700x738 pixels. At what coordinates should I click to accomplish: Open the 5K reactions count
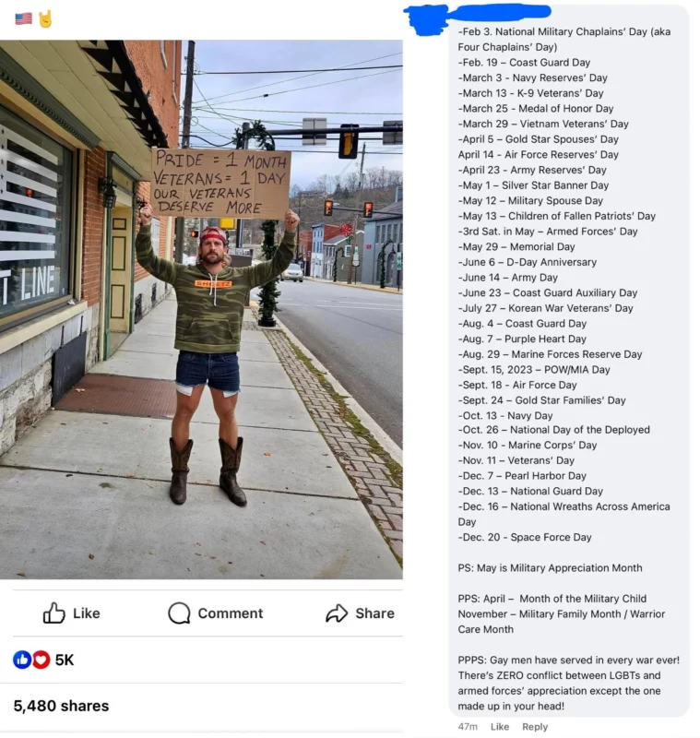[65, 660]
